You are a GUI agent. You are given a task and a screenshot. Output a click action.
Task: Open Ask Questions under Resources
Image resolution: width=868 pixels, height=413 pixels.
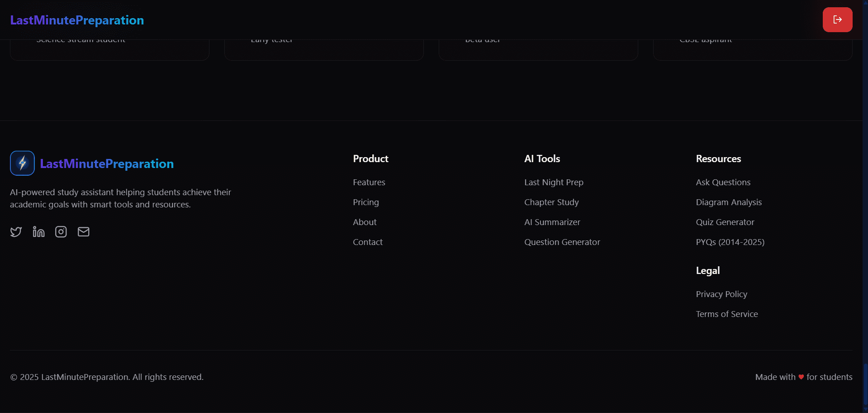723,182
